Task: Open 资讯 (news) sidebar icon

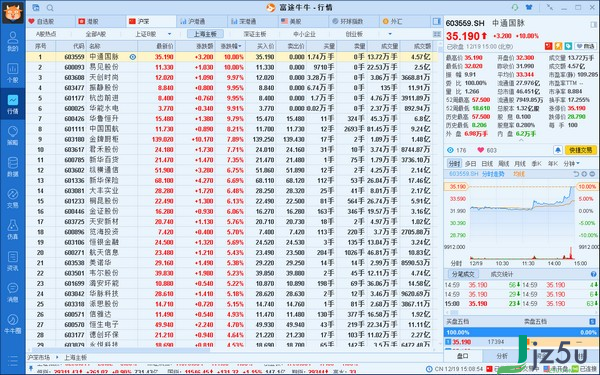Action: click(13, 261)
